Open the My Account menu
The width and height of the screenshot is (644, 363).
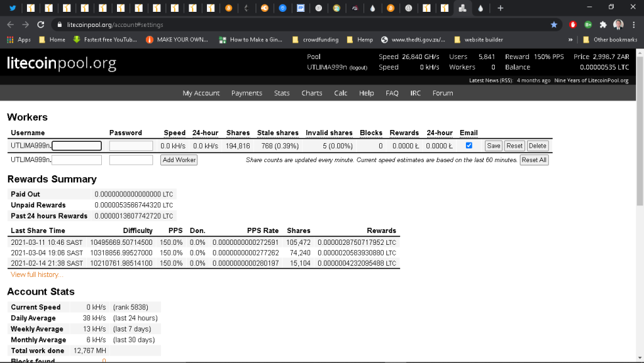point(201,93)
